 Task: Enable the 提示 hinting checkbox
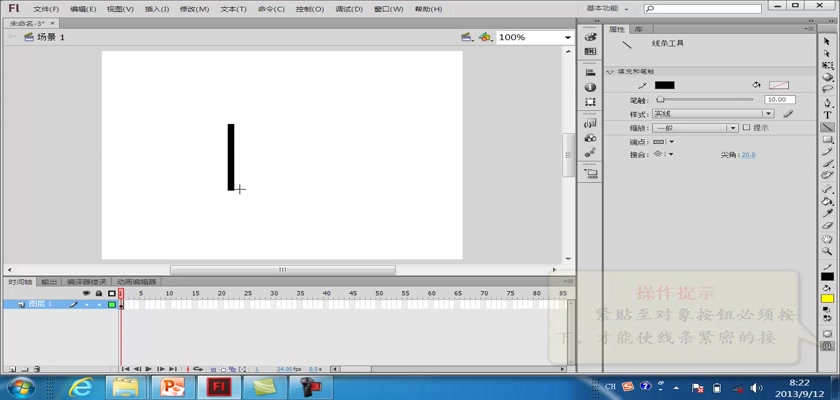[x=746, y=128]
